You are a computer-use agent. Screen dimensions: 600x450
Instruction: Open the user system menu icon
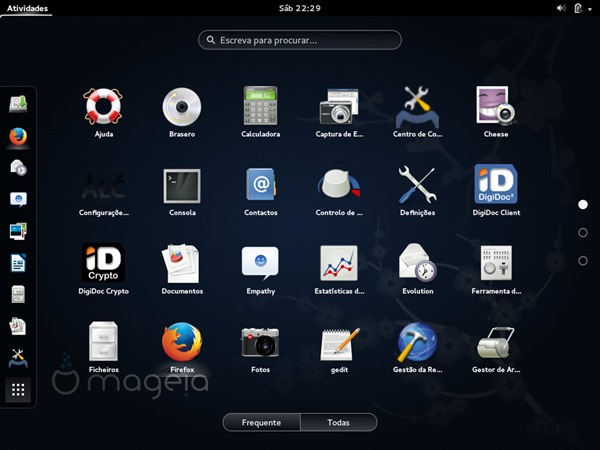pyautogui.click(x=578, y=8)
